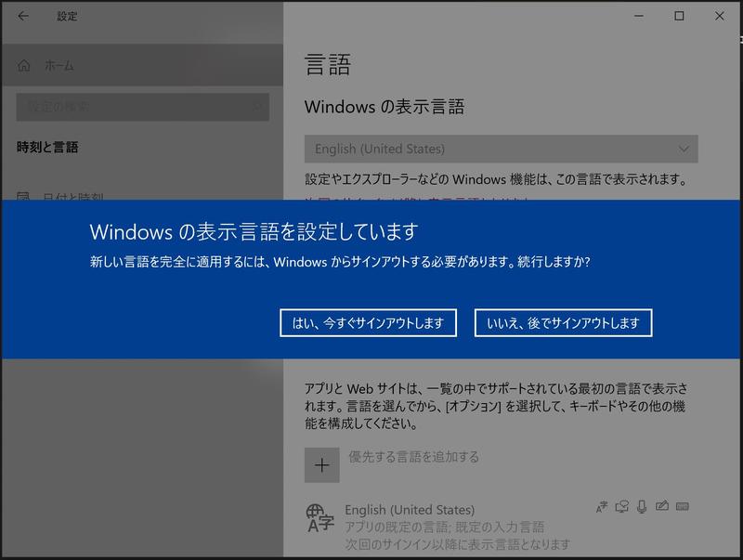
Task: Close the settings window
Action: pyautogui.click(x=719, y=16)
